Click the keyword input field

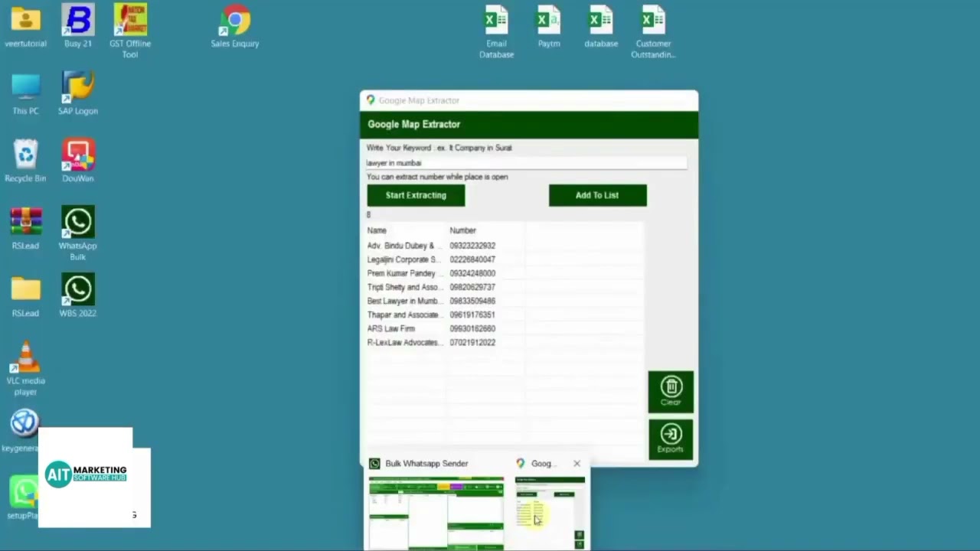pos(526,163)
